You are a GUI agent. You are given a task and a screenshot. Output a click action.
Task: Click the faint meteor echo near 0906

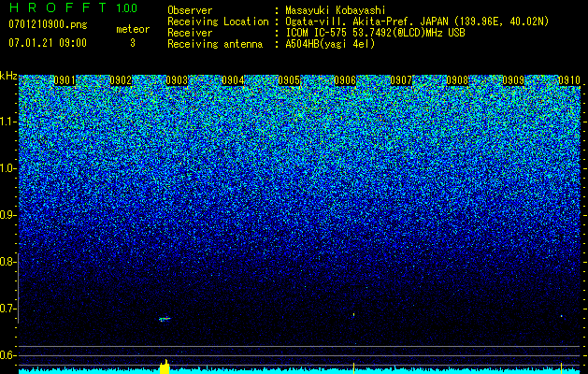pyautogui.click(x=353, y=315)
